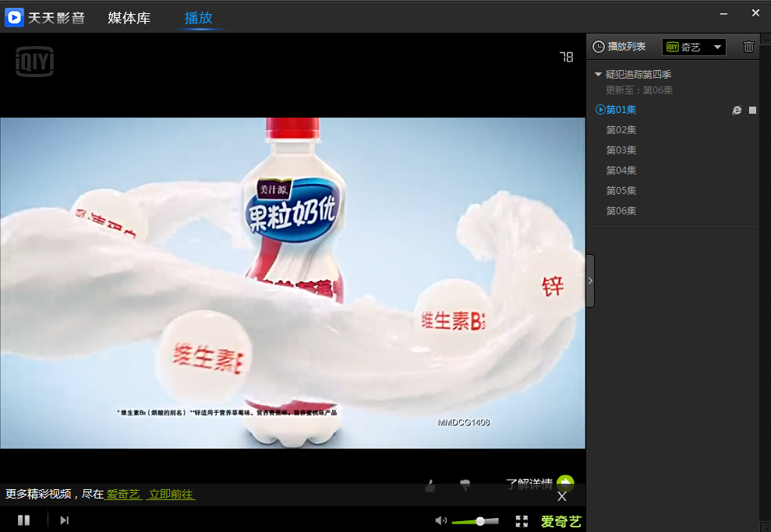
Task: Click the play icon beside 第01集
Action: tap(600, 110)
